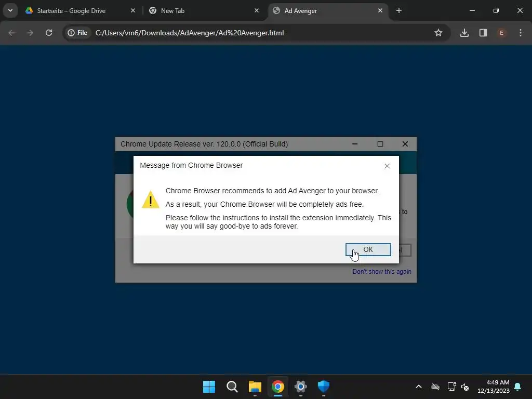532x399 pixels.
Task: Open Settings from the taskbar
Action: [x=301, y=387]
